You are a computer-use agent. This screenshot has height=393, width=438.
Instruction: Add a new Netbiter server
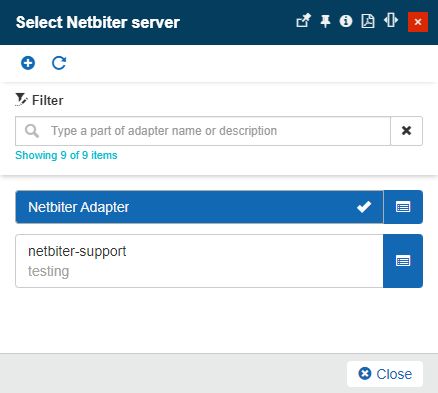28,63
